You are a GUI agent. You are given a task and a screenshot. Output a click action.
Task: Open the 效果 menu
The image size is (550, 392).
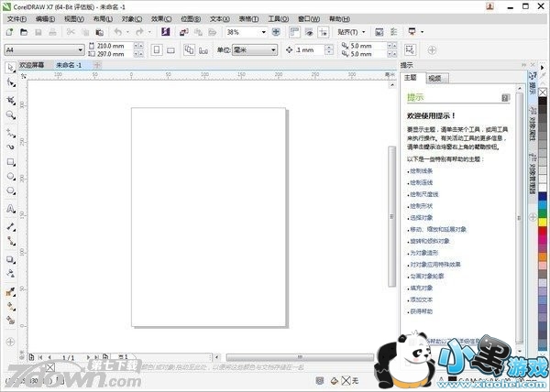point(160,18)
